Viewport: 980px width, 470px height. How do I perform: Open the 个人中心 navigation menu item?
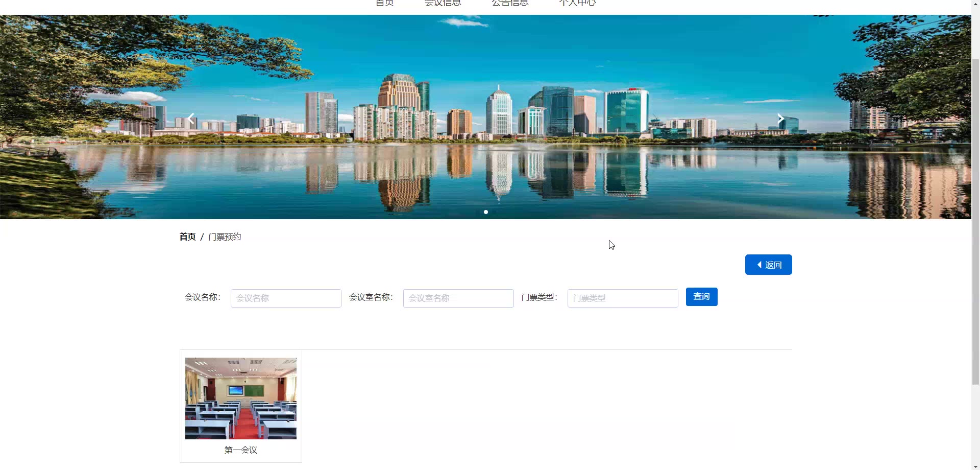(x=577, y=3)
